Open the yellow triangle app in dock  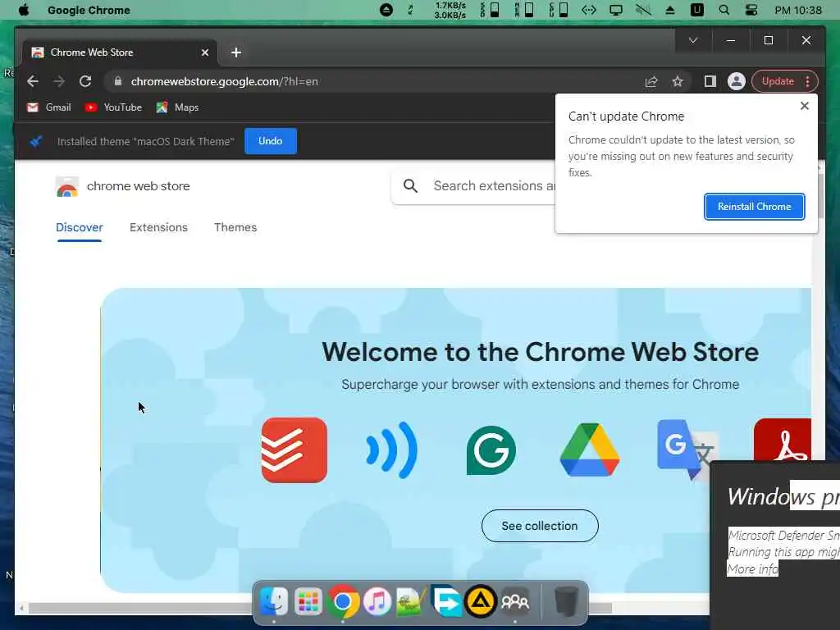pyautogui.click(x=480, y=602)
